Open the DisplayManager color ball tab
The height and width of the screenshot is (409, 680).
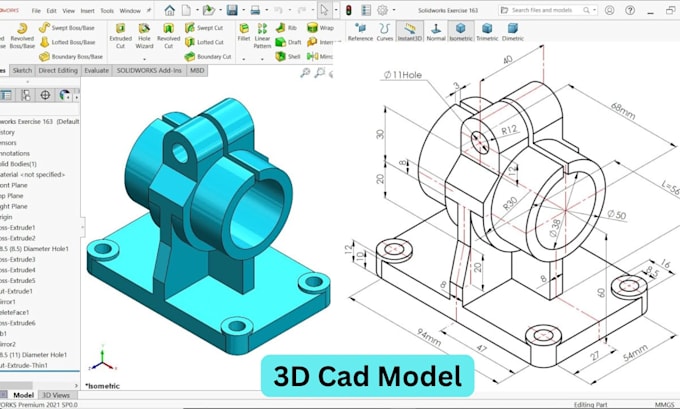65,95
